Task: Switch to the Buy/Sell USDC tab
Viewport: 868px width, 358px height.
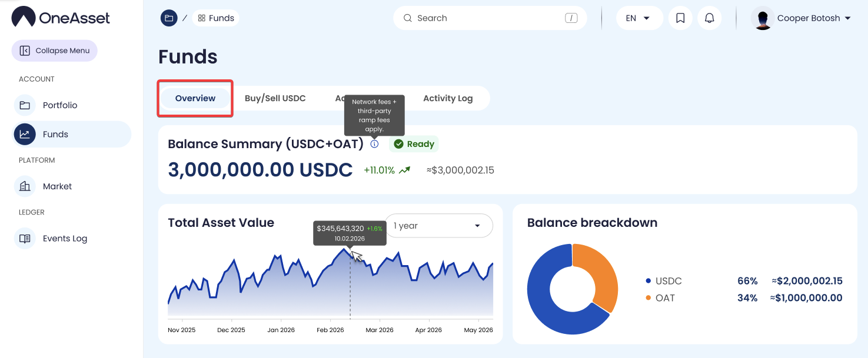Action: coord(275,98)
